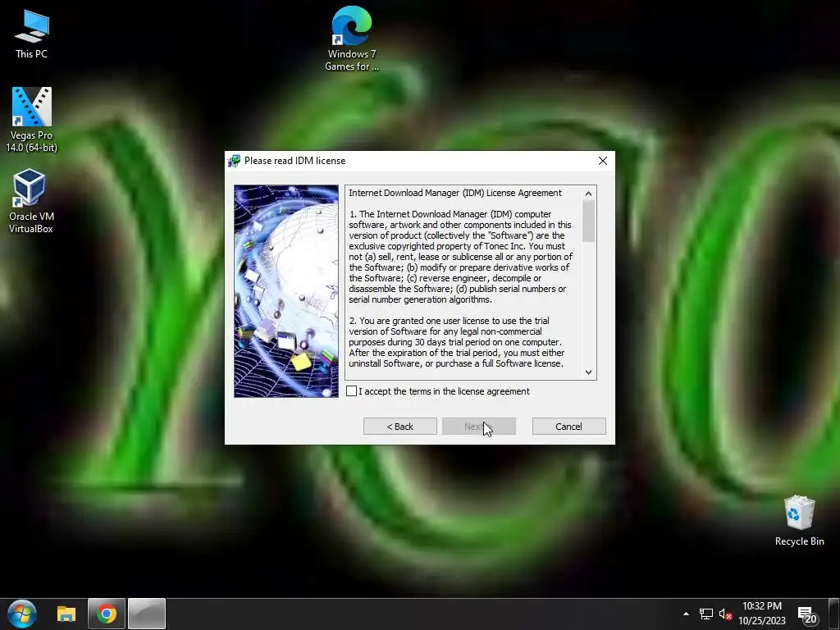The width and height of the screenshot is (840, 630).
Task: Click the license text scrollbar thumb
Action: click(x=589, y=221)
